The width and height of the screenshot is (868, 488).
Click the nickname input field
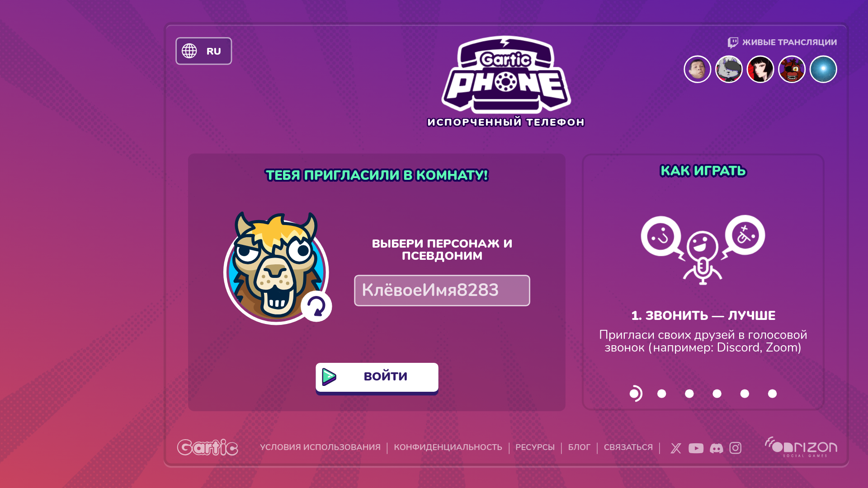tap(442, 291)
